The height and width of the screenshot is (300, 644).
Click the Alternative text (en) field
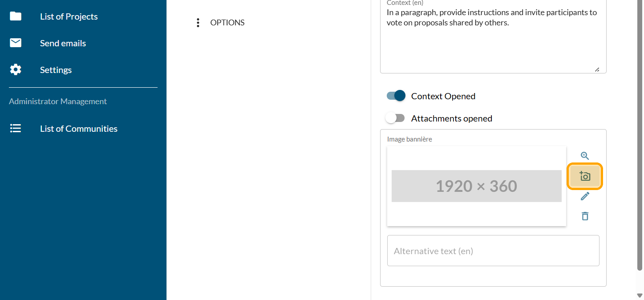(493, 251)
